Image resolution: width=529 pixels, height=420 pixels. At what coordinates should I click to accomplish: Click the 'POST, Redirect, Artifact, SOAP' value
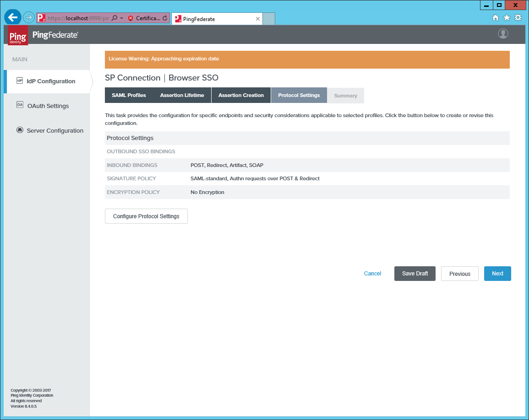[x=227, y=165]
